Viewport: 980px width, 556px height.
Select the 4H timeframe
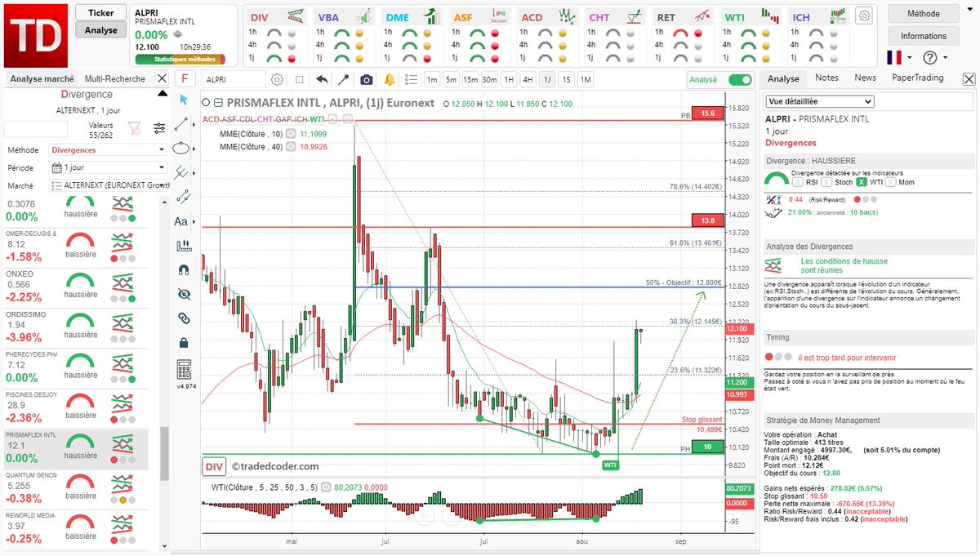528,79
